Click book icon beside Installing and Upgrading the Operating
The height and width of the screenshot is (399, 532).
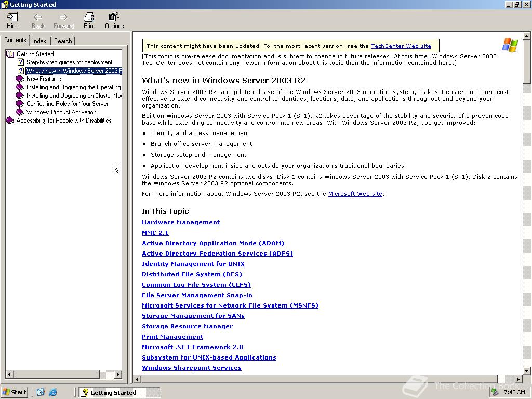click(20, 87)
